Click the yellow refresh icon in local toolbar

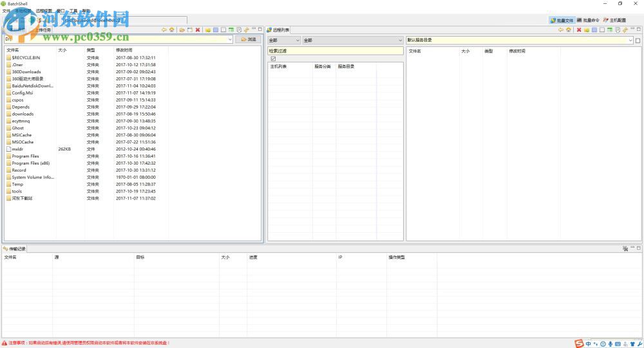coord(247,30)
